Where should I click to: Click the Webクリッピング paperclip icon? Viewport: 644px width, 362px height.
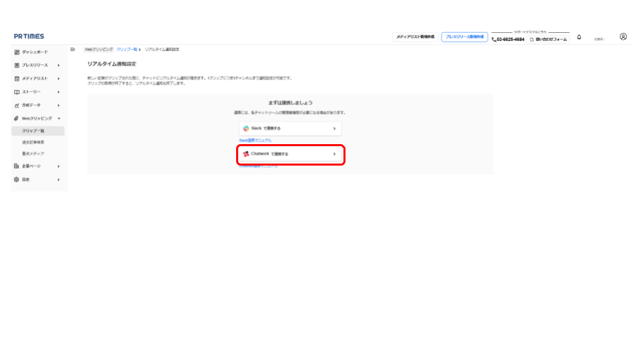point(16,118)
